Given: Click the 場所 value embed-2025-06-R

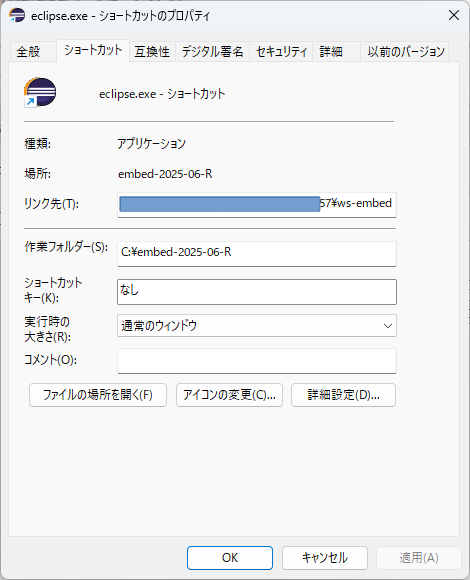Looking at the screenshot, I should point(165,174).
